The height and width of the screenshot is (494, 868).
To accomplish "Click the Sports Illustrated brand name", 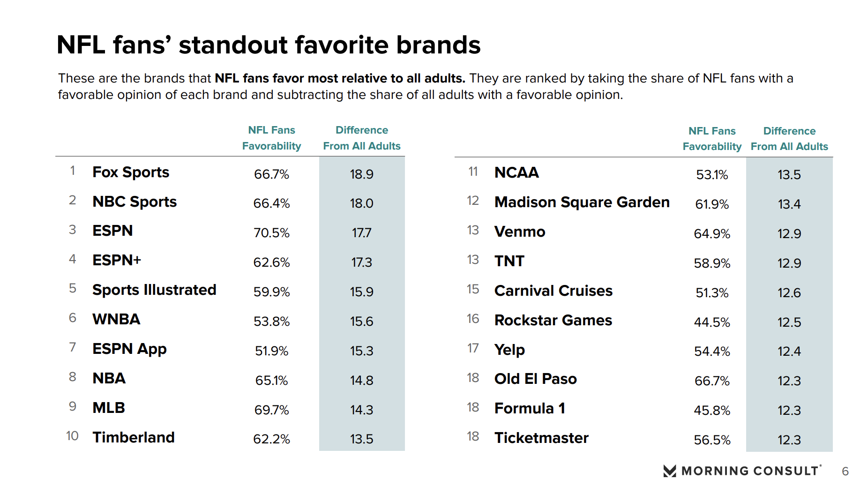I will click(154, 290).
